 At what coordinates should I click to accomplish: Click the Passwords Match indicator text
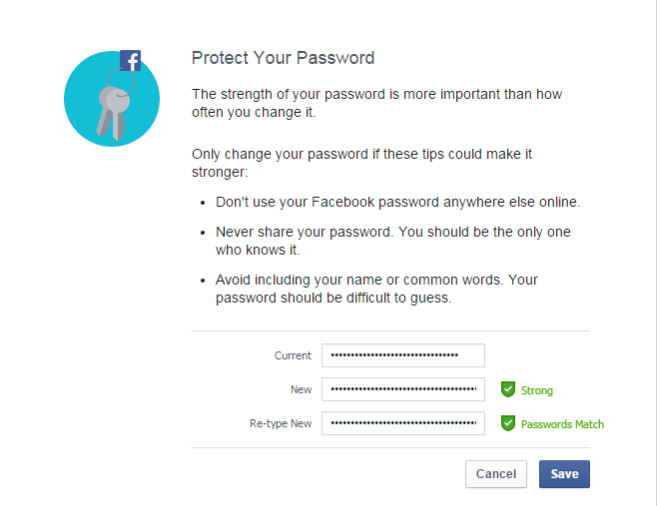(562, 424)
